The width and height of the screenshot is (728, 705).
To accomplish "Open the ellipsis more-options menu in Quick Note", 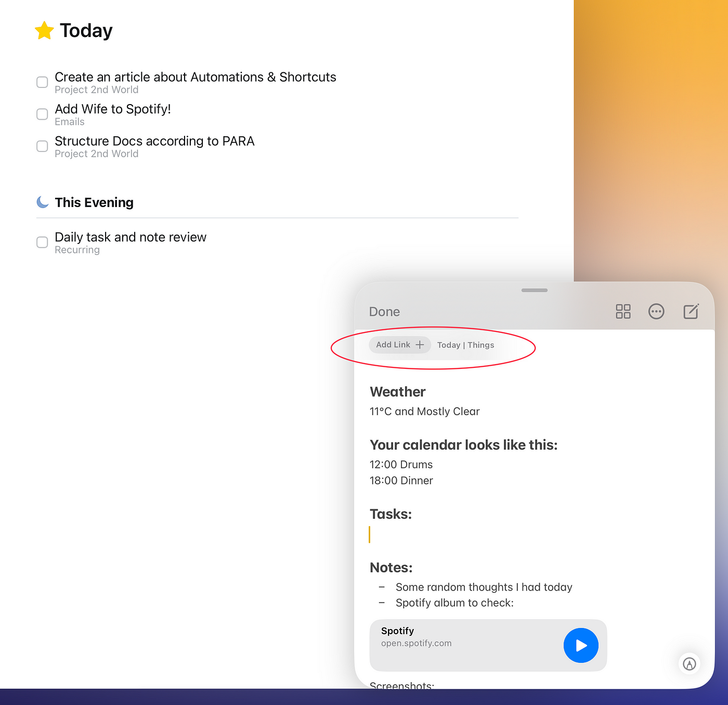I will pyautogui.click(x=656, y=312).
